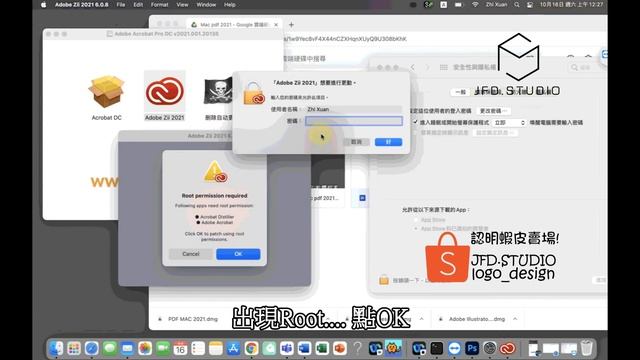Open the Window menu
Screen dimensions: 640x360
(206, 5)
